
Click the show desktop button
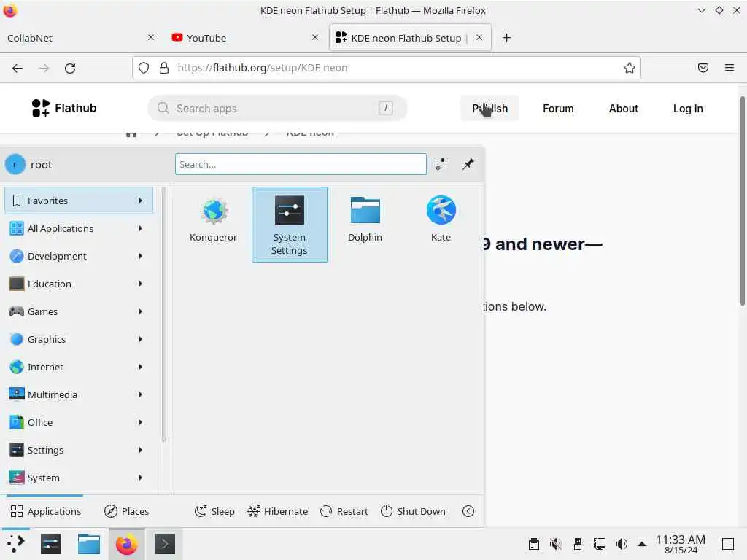728,544
